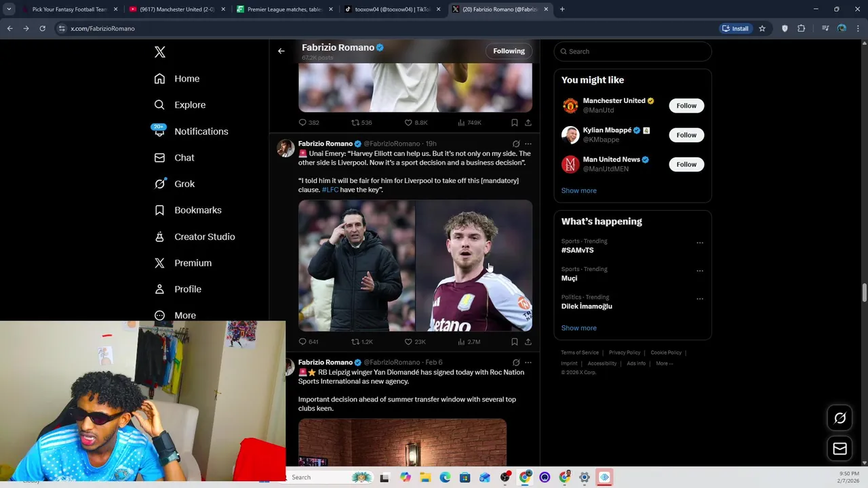The height and width of the screenshot is (488, 868).
Task: Switch to Premier League matches tab
Action: (x=285, y=9)
